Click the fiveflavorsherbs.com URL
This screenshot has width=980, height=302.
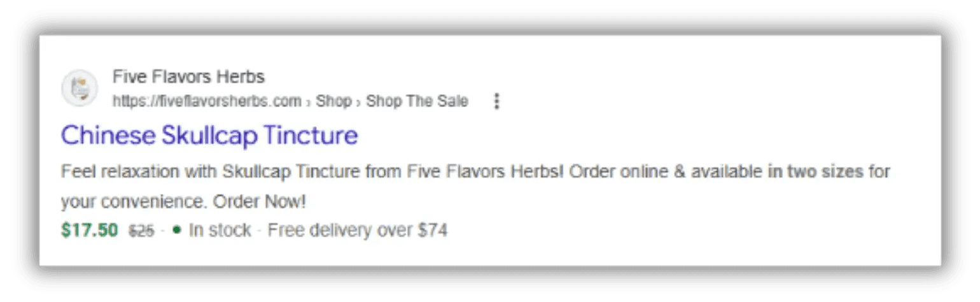207,101
